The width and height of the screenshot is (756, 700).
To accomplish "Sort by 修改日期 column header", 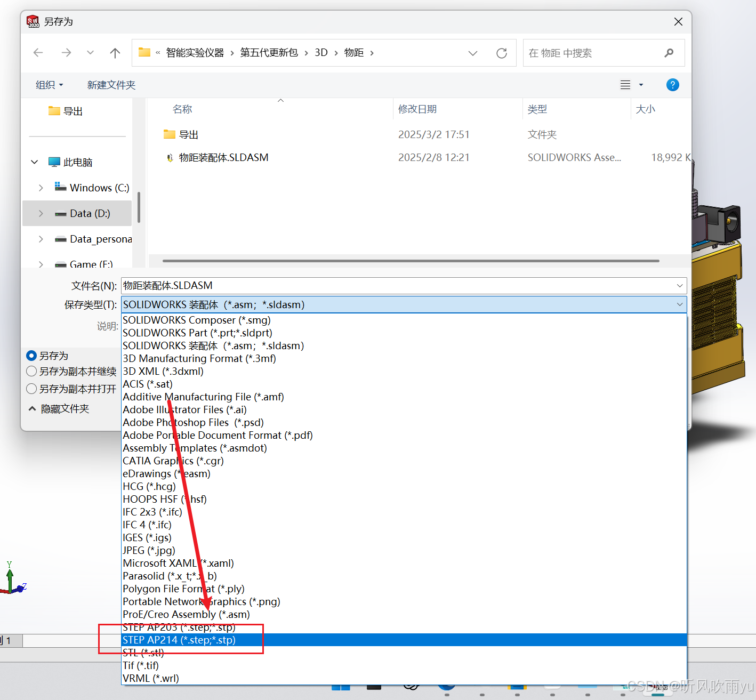I will (417, 109).
